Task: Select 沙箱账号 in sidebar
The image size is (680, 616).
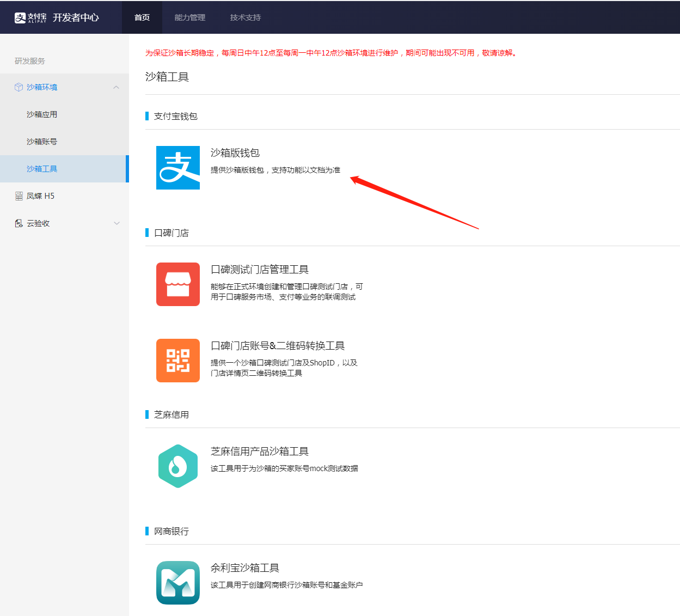Action: point(42,142)
